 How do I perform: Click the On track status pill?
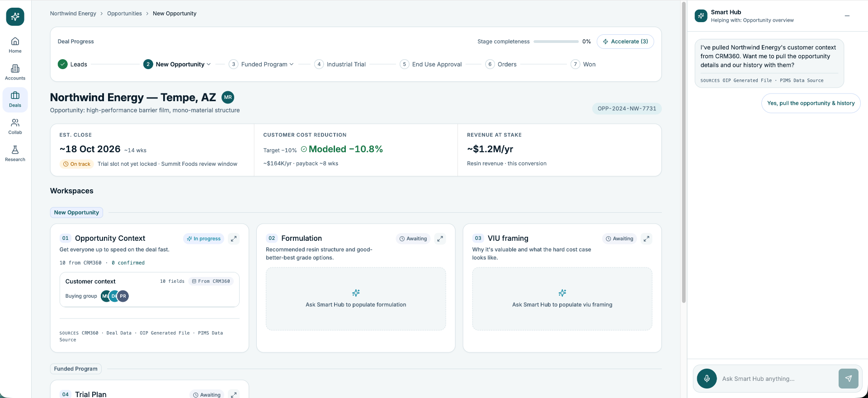pos(77,164)
